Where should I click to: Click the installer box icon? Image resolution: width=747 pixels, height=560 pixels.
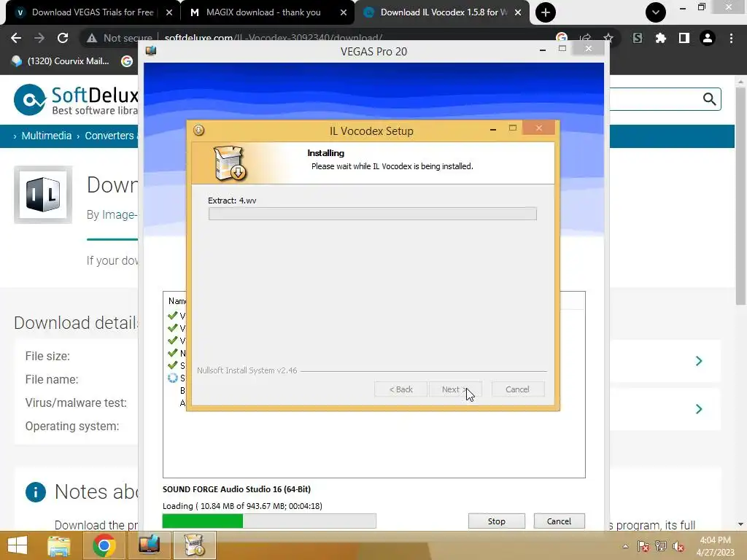[x=230, y=163]
